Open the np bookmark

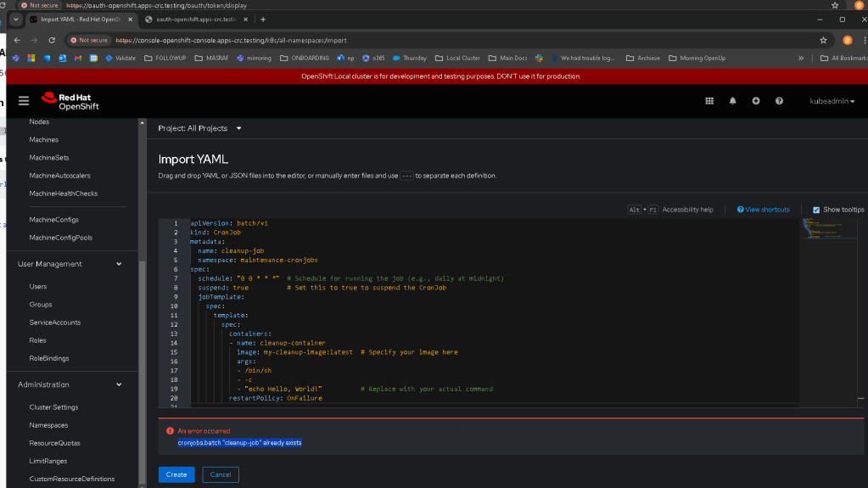pyautogui.click(x=345, y=59)
